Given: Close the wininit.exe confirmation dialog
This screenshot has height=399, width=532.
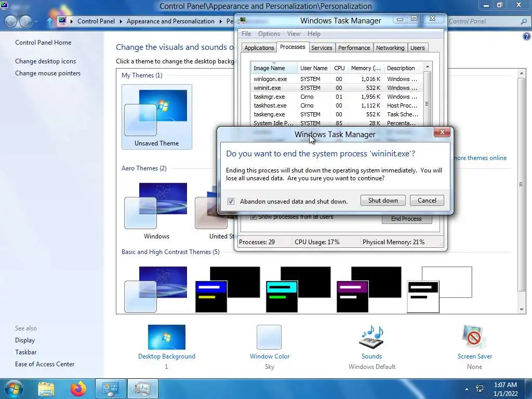Looking at the screenshot, I should 442,132.
